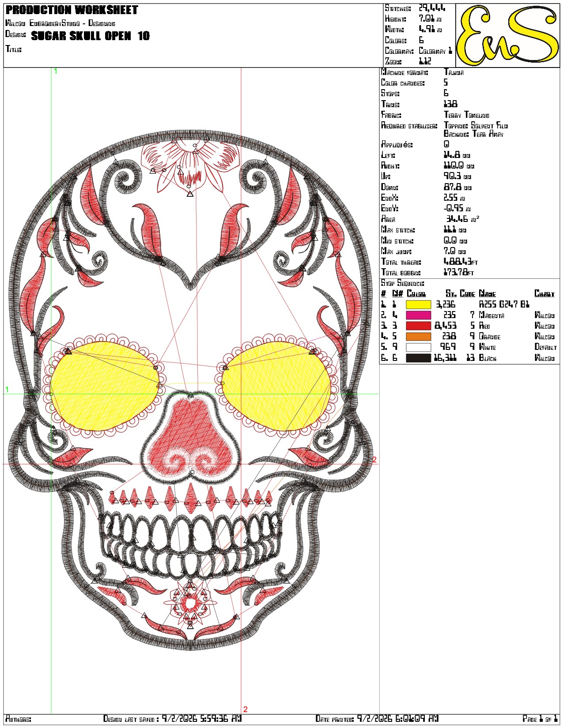Click the Chart column header
Image resolution: width=563 pixels, height=728 pixels.
click(544, 294)
